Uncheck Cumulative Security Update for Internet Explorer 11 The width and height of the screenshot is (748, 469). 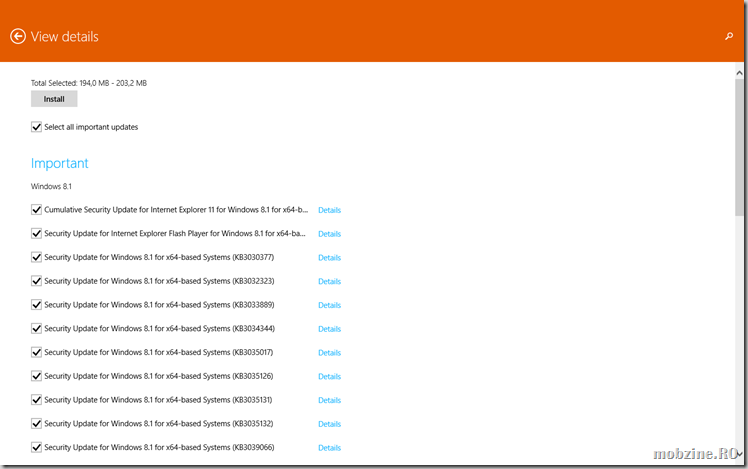(37, 210)
